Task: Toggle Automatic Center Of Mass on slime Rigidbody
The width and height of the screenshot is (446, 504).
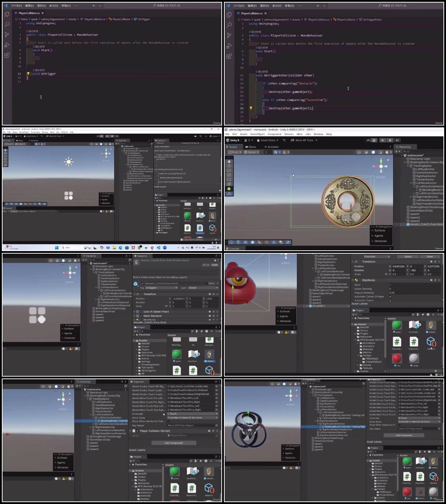Action: tap(390, 297)
